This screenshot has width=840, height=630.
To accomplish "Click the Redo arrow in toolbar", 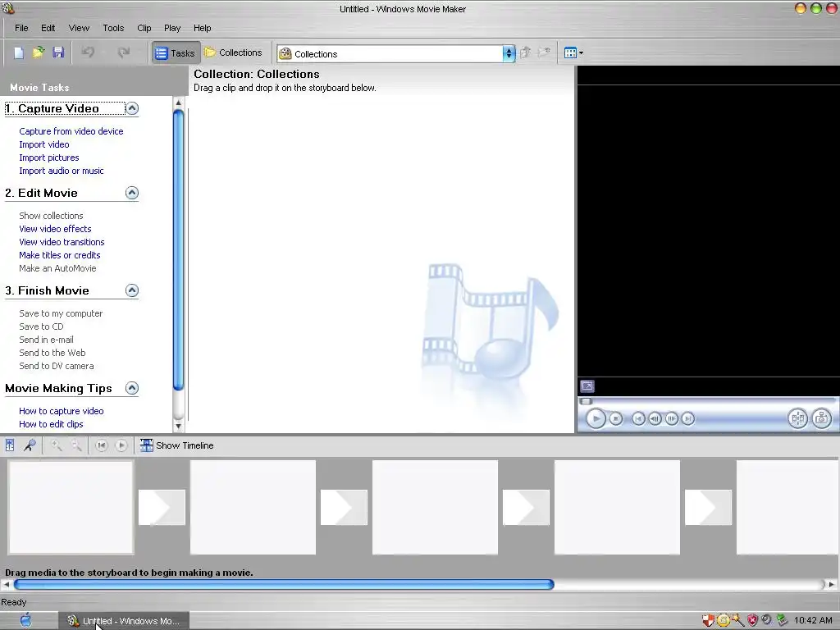I will (x=123, y=52).
